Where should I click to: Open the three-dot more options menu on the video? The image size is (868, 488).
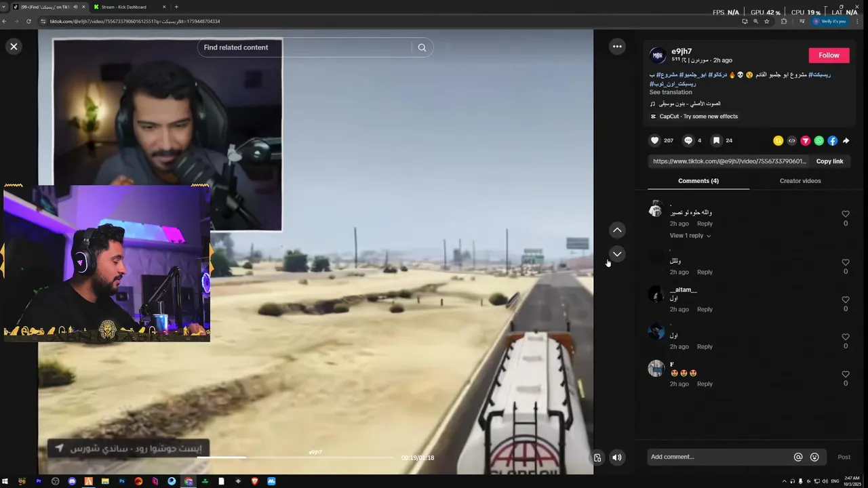point(617,46)
